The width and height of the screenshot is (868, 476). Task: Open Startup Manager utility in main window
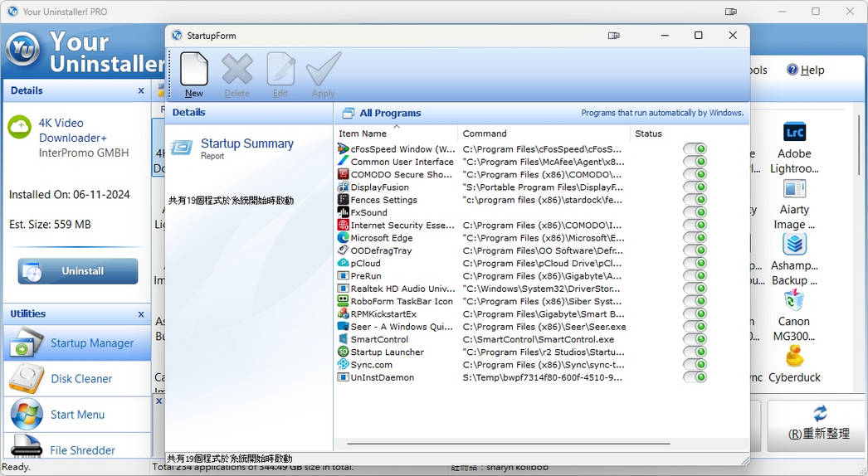77,343
